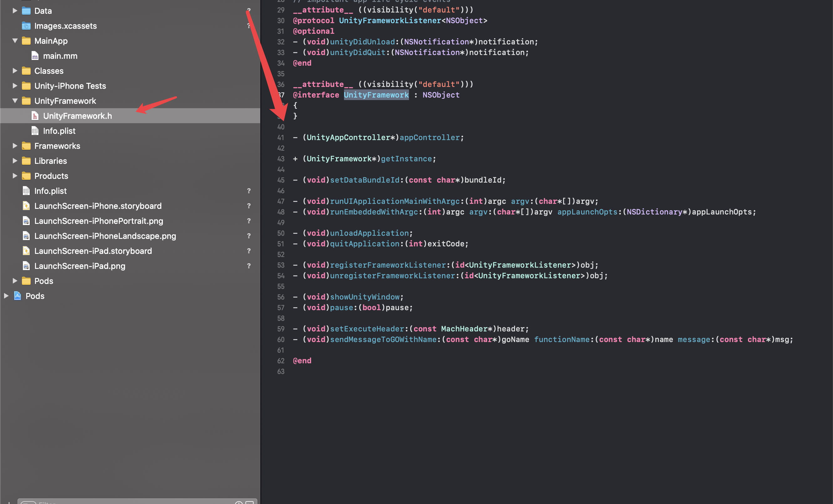The image size is (833, 504).
Task: Click the UnityFramework folder icon
Action: (26, 101)
